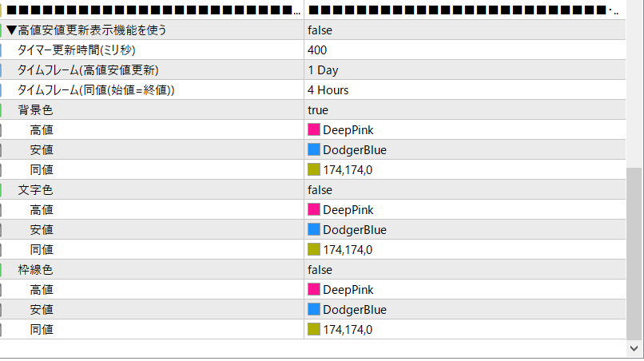Toggle 文字色 false value
This screenshot has height=361, width=644.
tap(463, 190)
